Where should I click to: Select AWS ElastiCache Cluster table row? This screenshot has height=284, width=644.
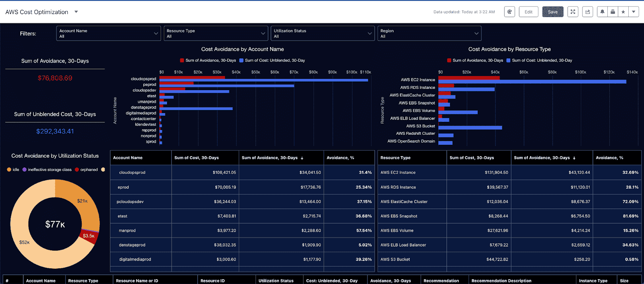coord(510,202)
